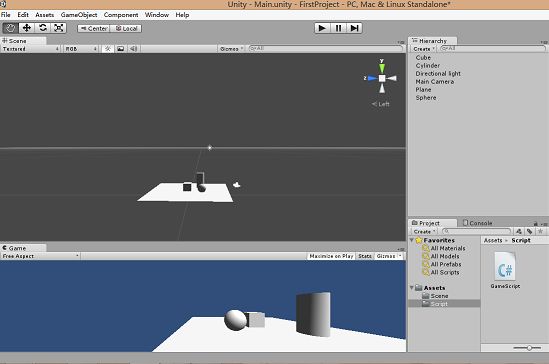Select the Rotate tool
The height and width of the screenshot is (364, 549).
(43, 28)
